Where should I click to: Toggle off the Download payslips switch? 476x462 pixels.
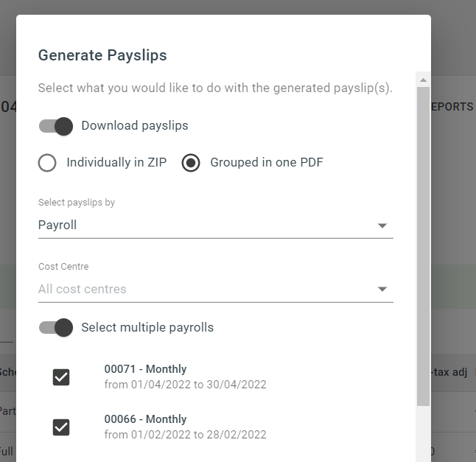(56, 126)
